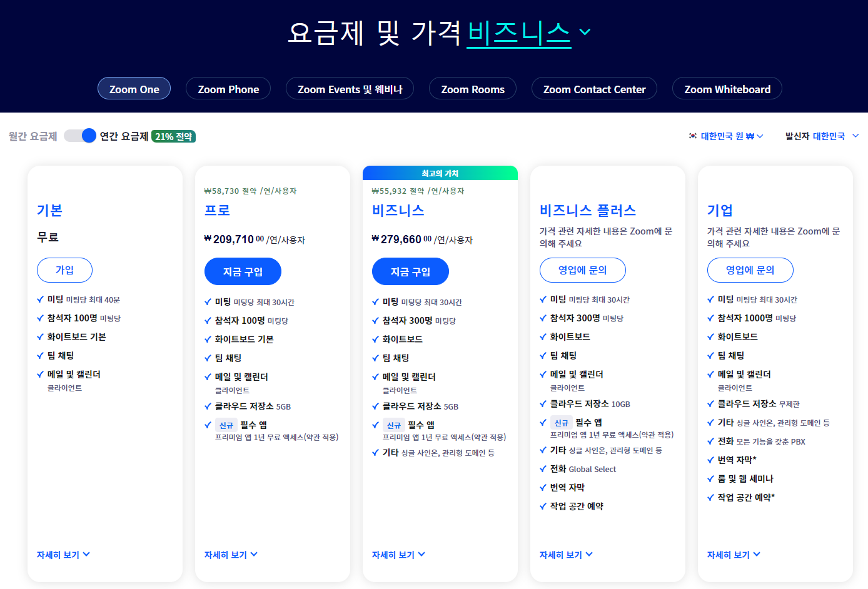Click the 가입 button in the 기본 plan

tap(64, 270)
